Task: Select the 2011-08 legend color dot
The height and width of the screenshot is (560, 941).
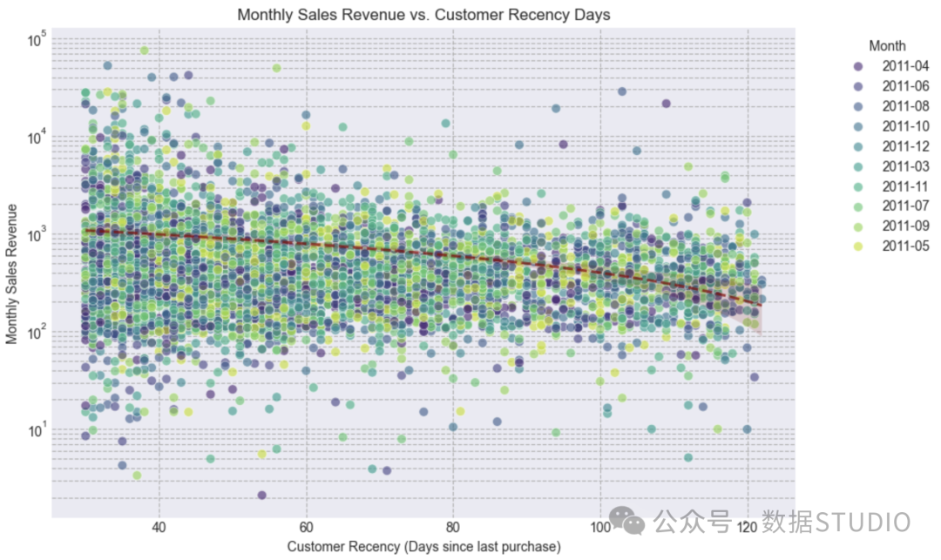Action: pyautogui.click(x=858, y=107)
